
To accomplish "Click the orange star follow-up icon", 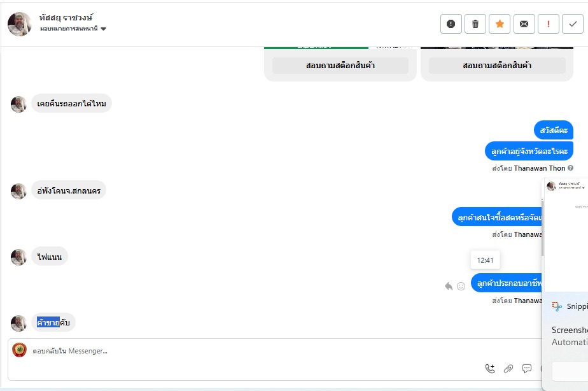I will pyautogui.click(x=500, y=24).
